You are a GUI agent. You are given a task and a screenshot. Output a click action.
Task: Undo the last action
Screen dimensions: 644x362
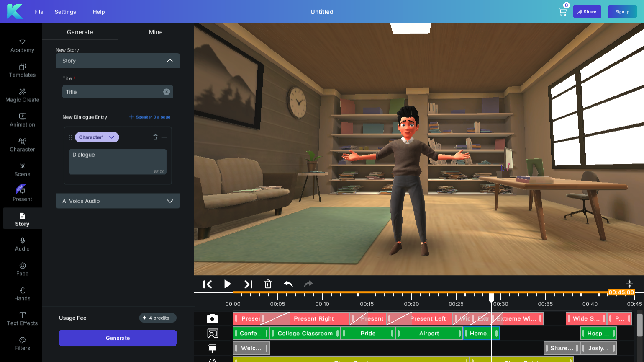pyautogui.click(x=288, y=284)
